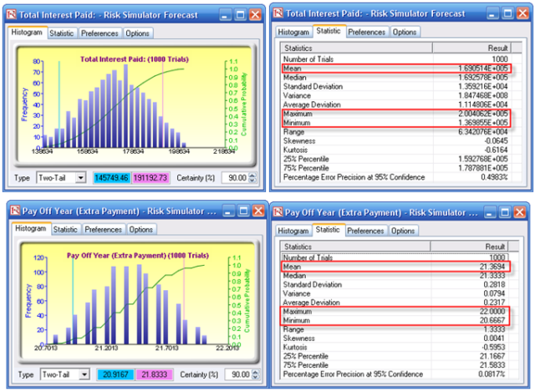535x392 pixels.
Task: Maximize the top-left Total Interest Paid histogram window
Action: [241, 15]
